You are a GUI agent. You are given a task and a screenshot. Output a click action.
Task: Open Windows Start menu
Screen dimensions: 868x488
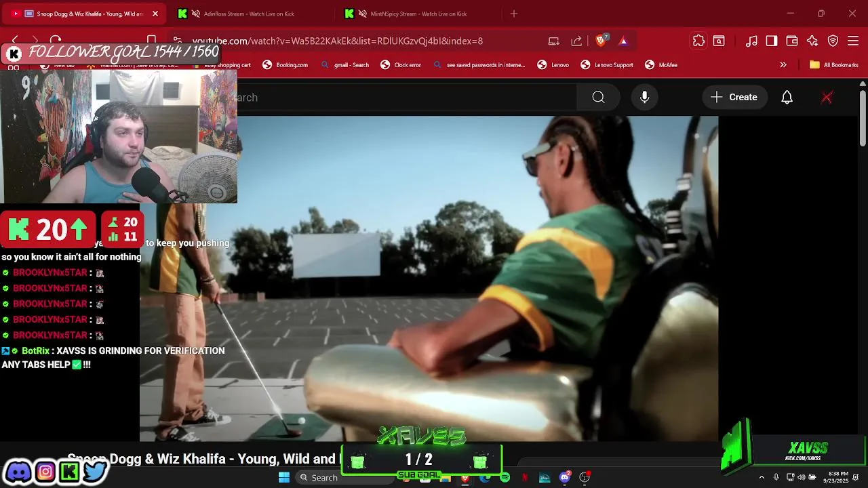pos(284,477)
